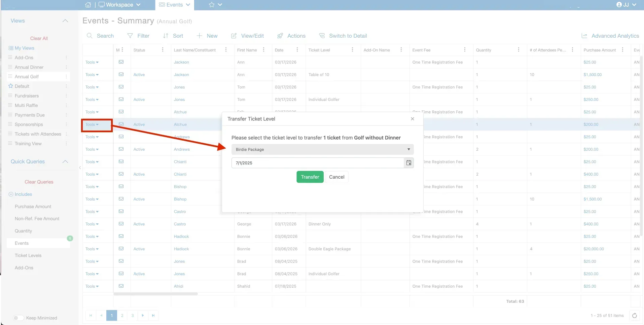The image size is (644, 325).
Task: Click the Home icon in top bar
Action: 88,5
